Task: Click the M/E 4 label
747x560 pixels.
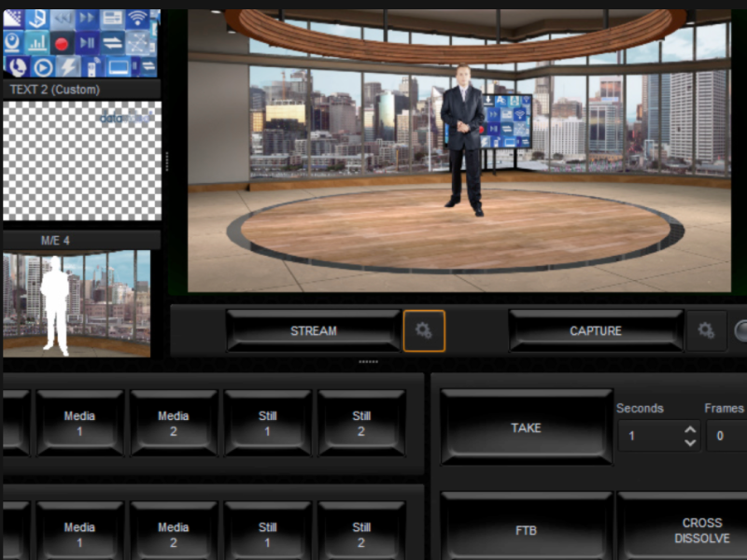Action: coord(55,241)
